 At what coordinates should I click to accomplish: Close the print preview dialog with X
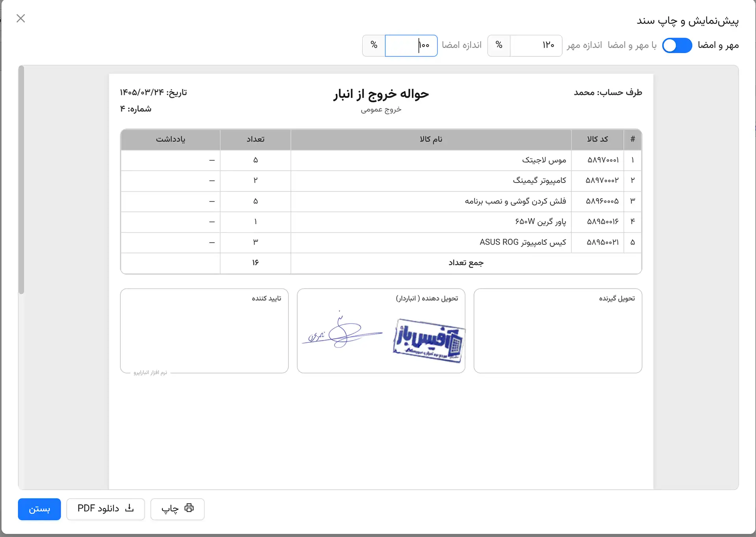tap(21, 19)
